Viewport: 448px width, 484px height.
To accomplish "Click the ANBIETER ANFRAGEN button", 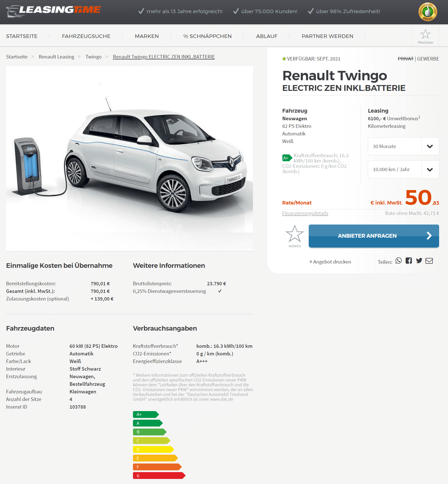I will [374, 236].
